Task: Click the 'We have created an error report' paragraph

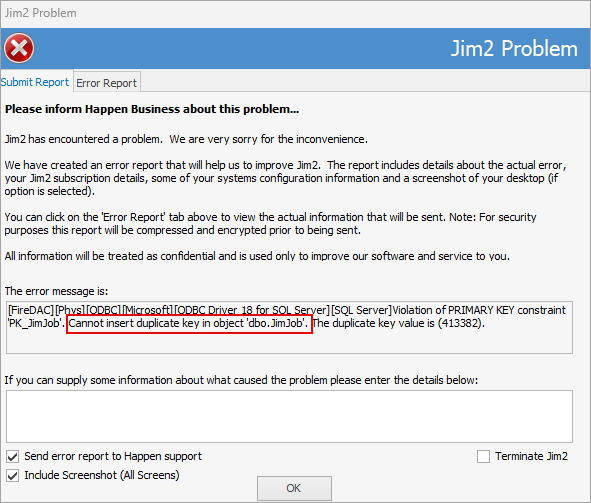Action: [x=285, y=178]
